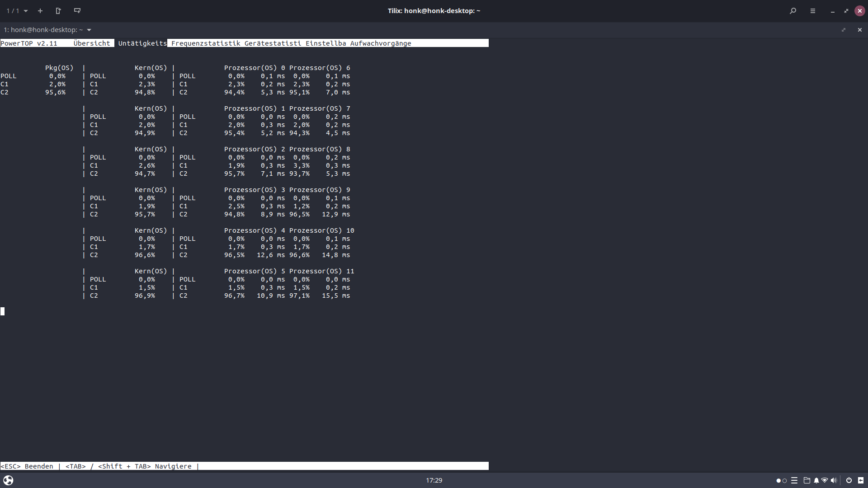Select Pkg C2 value 95,6%
Screen dimensions: 868x488
55,92
